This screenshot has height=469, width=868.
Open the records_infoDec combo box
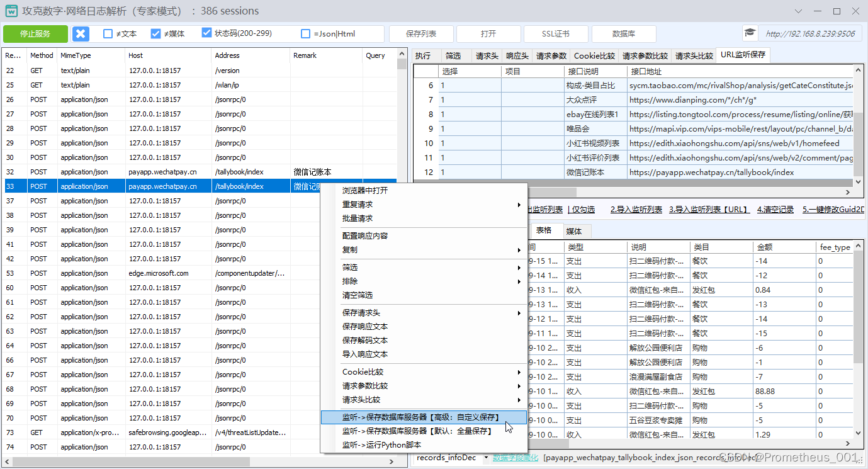pos(451,458)
